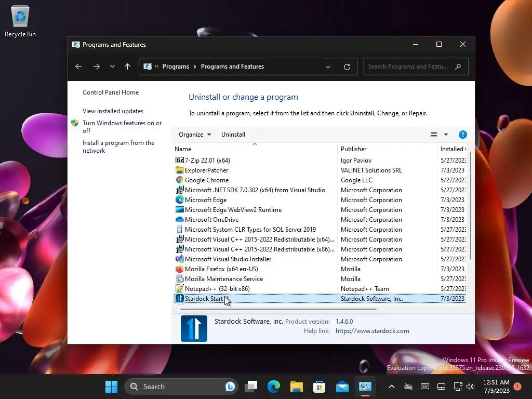Click the vertical scrollbar of the program list
Screen dimensions: 532x399
click(471, 207)
